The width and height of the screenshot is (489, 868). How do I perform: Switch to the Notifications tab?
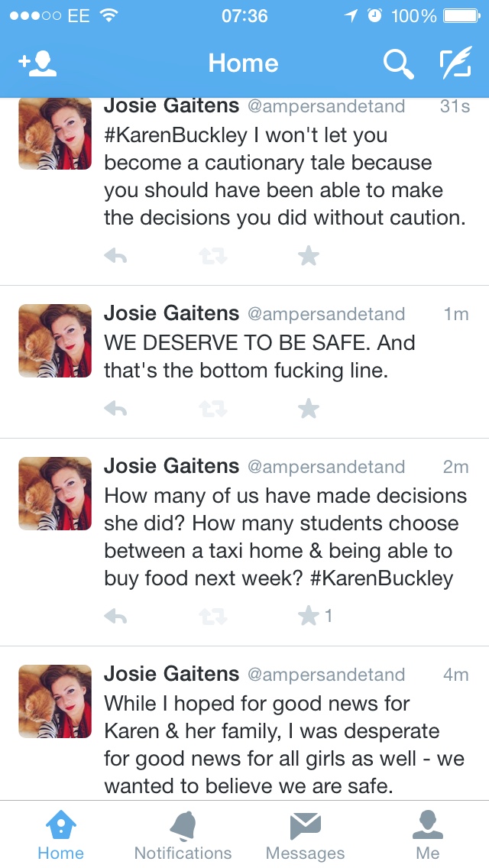coord(183,835)
